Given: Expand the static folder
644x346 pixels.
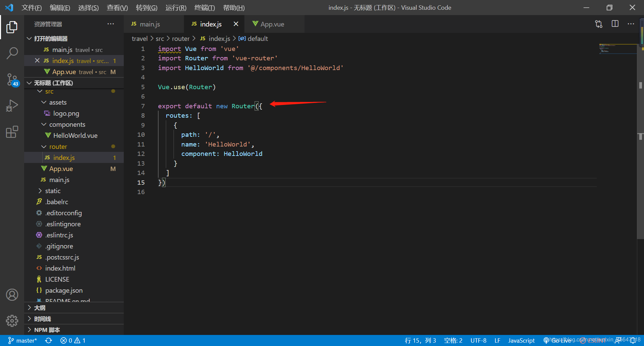Looking at the screenshot, I should click(74, 191).
